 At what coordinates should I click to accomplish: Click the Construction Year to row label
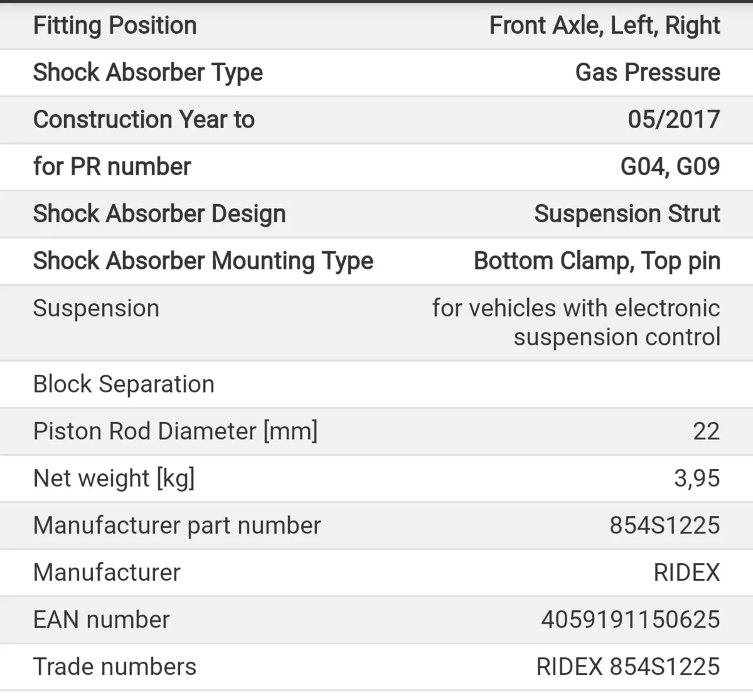144,120
